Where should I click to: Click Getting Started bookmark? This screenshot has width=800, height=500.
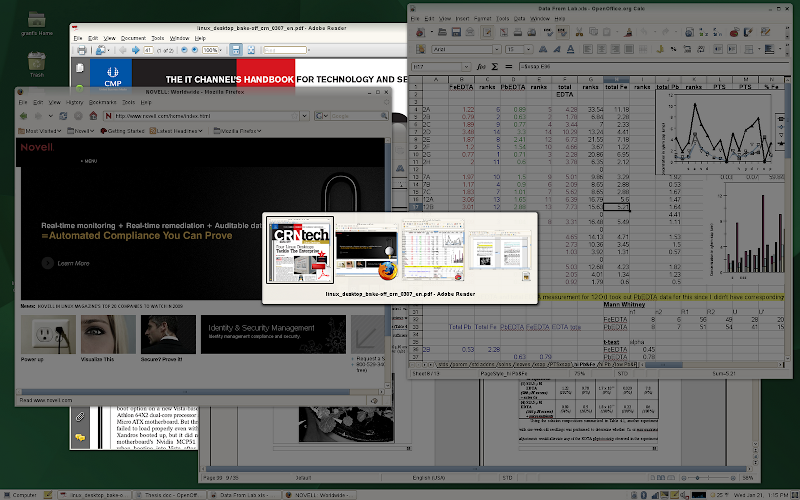pos(122,131)
